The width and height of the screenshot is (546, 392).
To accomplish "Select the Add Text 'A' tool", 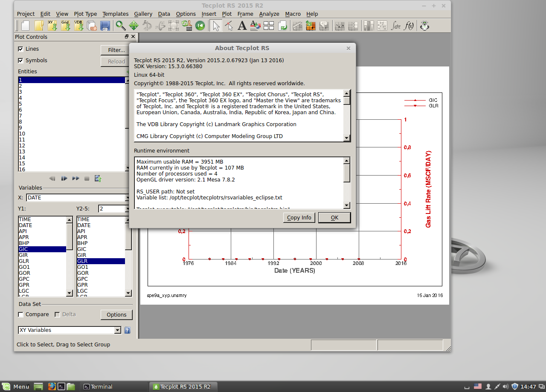I will point(242,26).
